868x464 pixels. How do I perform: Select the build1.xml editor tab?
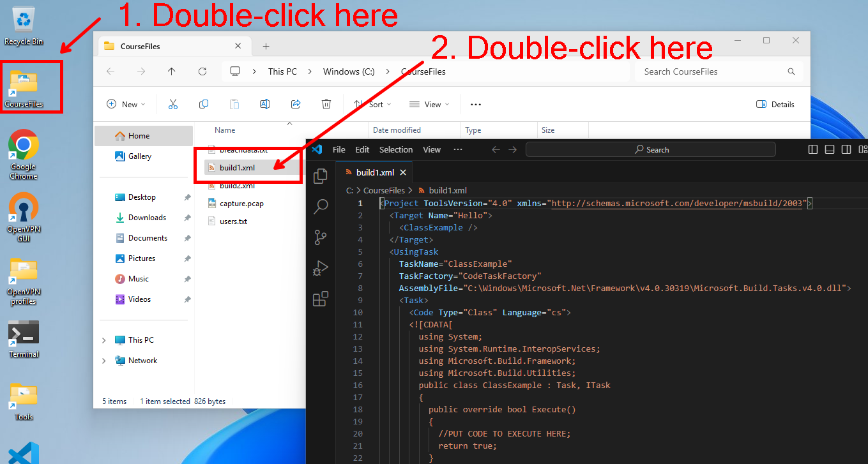374,172
